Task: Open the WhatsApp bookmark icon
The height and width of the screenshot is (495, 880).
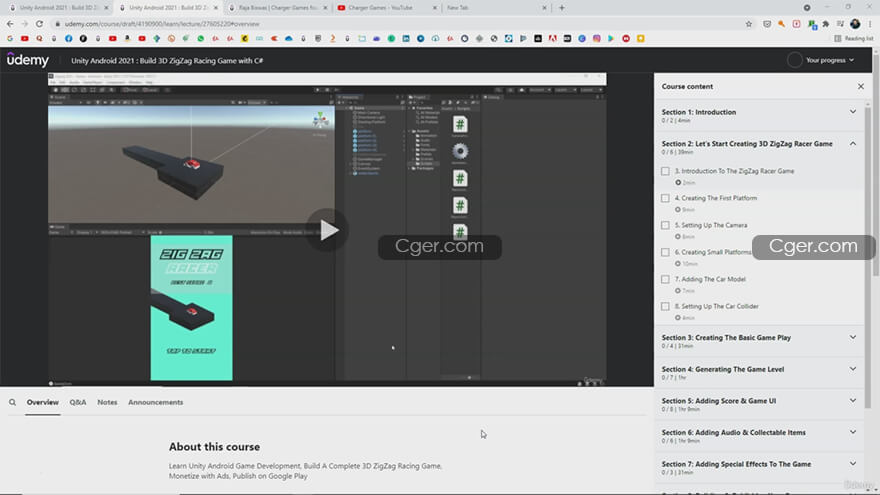Action: [200, 38]
